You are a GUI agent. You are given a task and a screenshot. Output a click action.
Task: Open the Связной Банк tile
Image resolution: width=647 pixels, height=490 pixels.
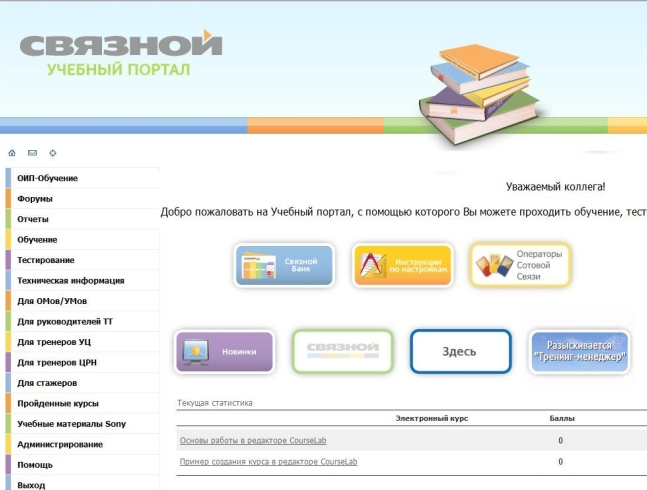click(283, 265)
